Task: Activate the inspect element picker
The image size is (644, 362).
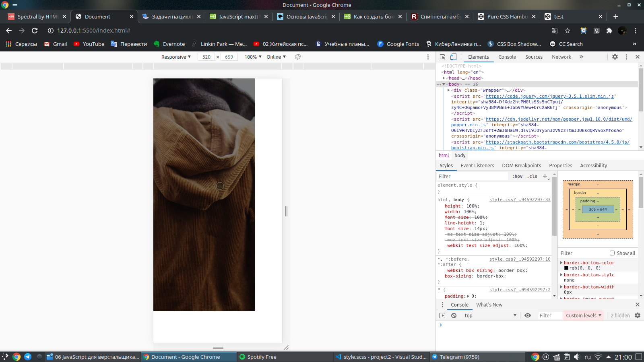Action: click(x=442, y=57)
